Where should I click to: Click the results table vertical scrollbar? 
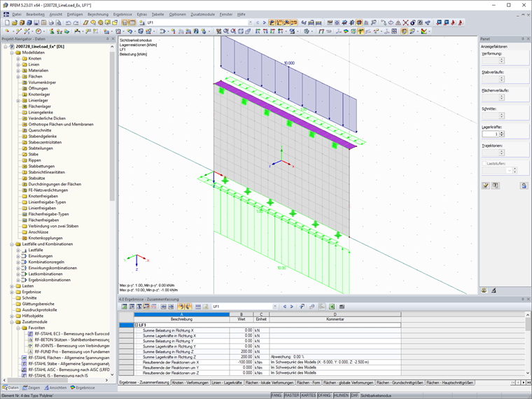coord(528,324)
